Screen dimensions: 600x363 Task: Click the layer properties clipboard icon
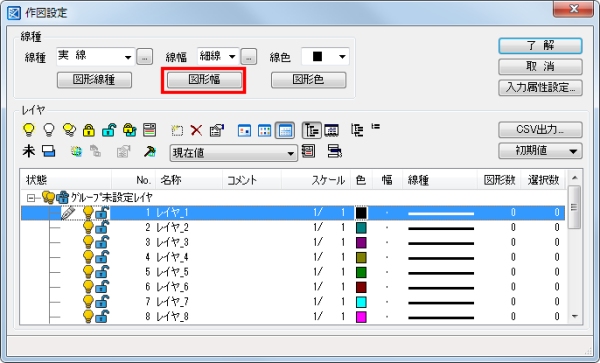pos(217,130)
